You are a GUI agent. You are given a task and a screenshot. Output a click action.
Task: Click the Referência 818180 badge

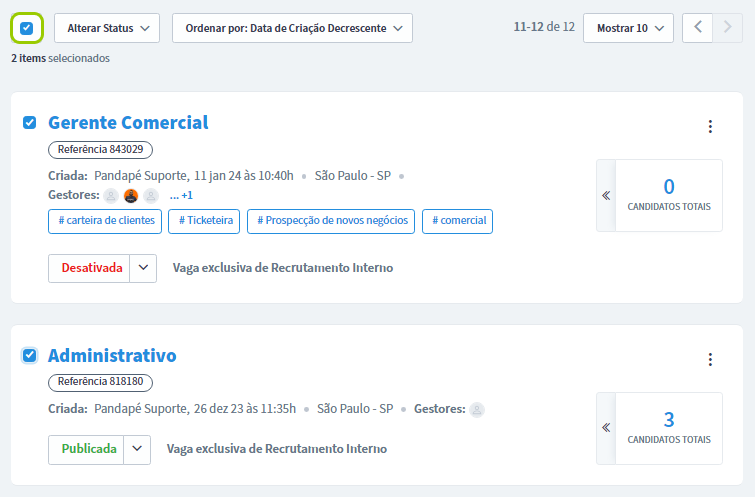point(100,382)
